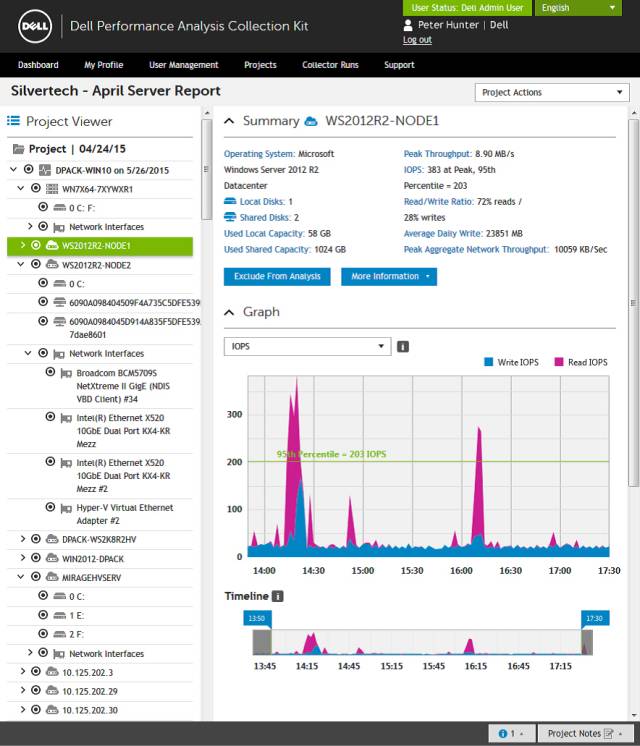
Task: Click the Timeline info icon
Action: pyautogui.click(x=277, y=596)
